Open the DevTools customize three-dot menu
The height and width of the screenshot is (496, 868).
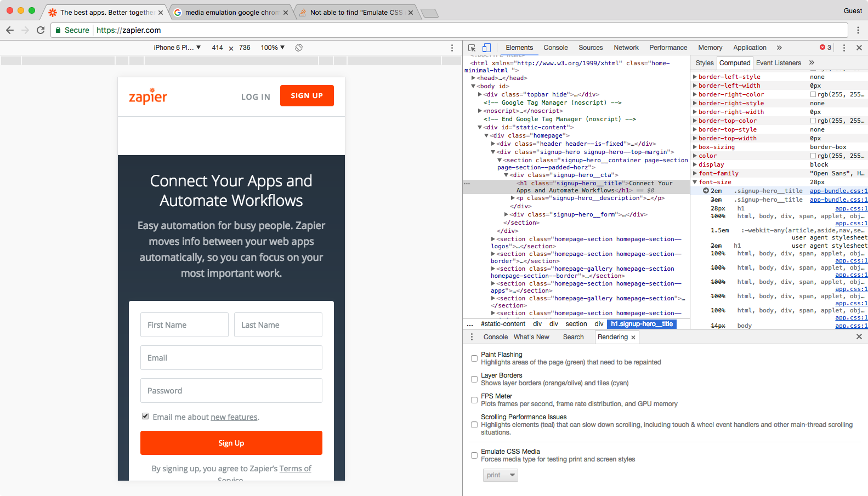coord(844,48)
